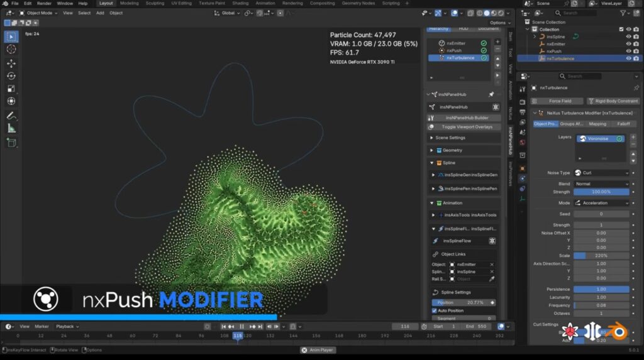Switch to the Shading workspace tab
The image size is (644, 360).
pyautogui.click(x=240, y=3)
